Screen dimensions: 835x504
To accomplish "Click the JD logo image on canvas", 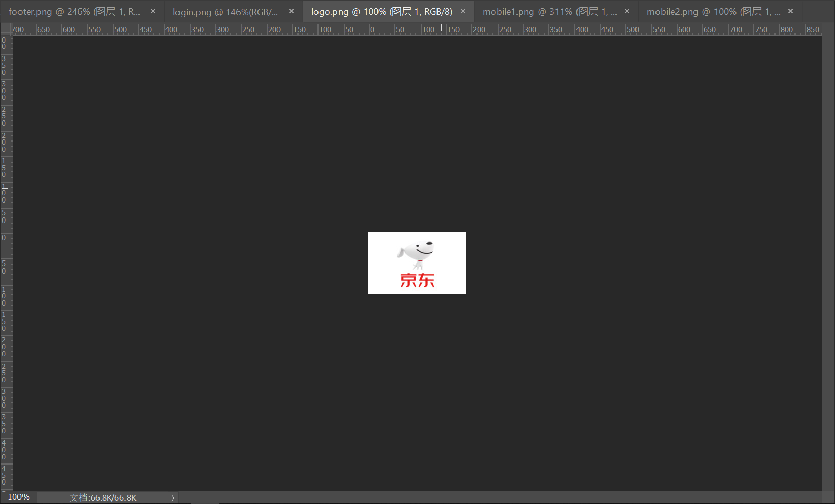I will coord(417,263).
